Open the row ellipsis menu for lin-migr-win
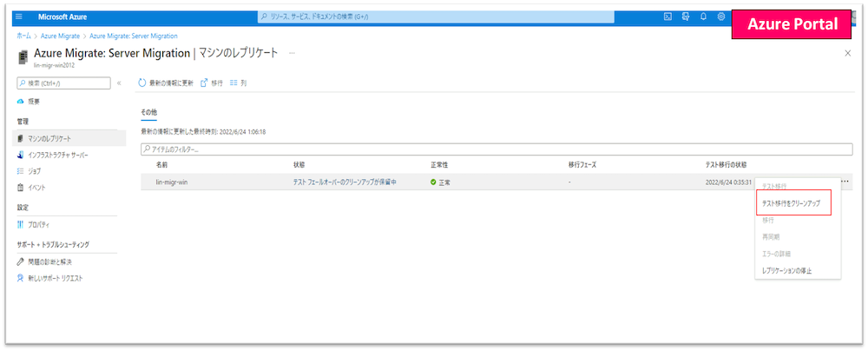This screenshot has width=868, height=351. coord(845,182)
